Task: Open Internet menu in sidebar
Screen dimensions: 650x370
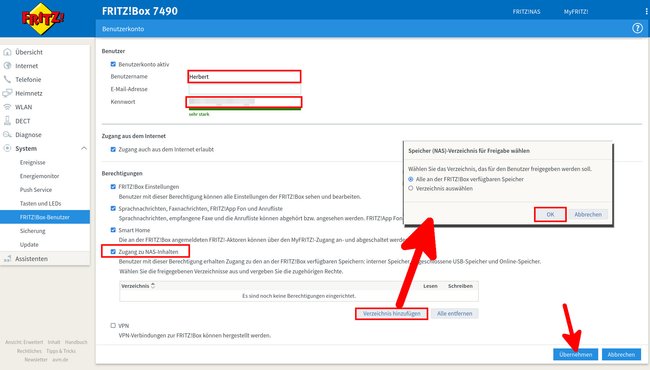Action: pyautogui.click(x=27, y=66)
